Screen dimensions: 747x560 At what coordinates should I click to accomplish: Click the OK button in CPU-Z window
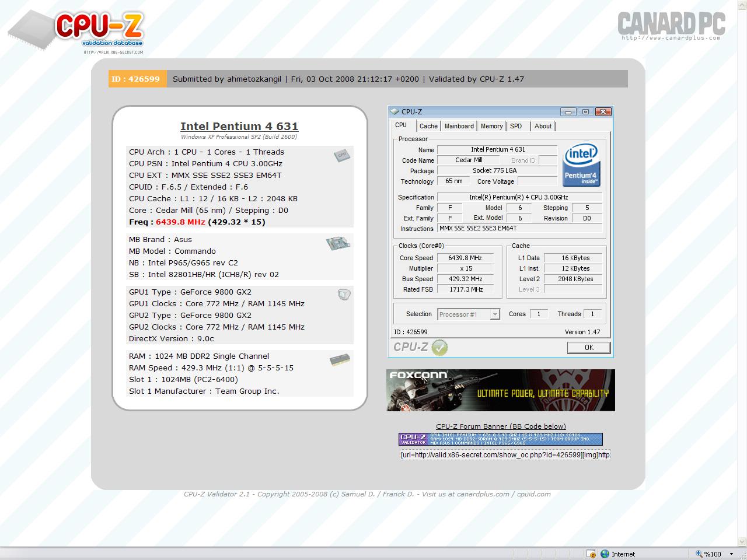click(589, 348)
